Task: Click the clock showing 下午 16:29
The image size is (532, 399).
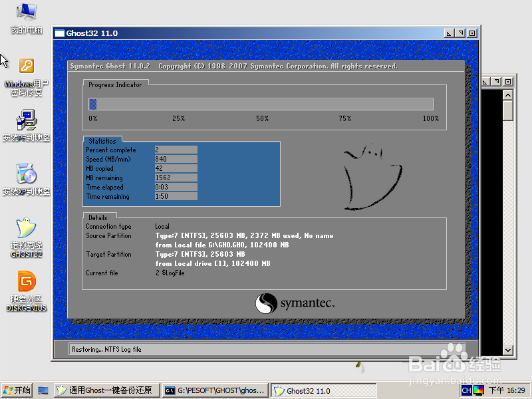Action: tap(507, 390)
